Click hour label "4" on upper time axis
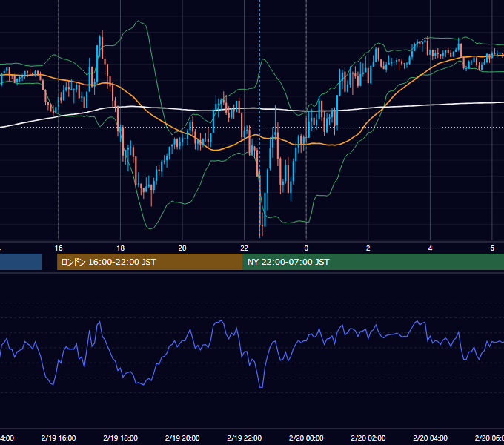Image resolution: width=504 pixels, height=445 pixels. click(x=430, y=248)
